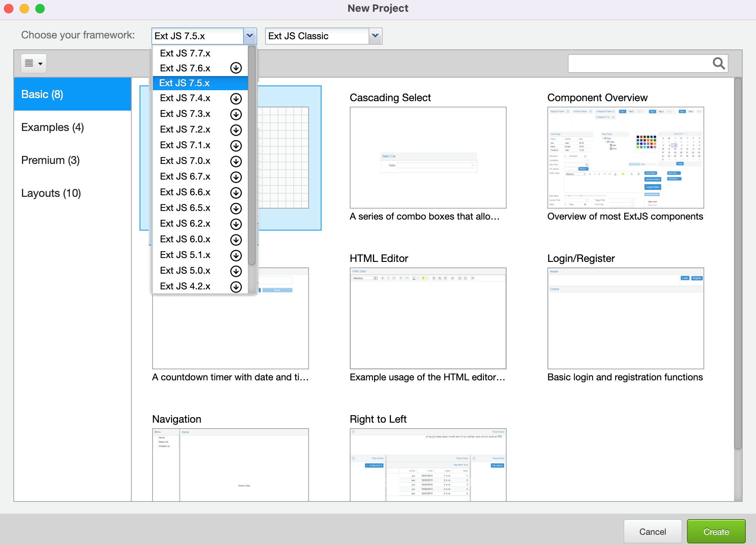
Task: Select the Premium (3) category
Action: pos(73,160)
